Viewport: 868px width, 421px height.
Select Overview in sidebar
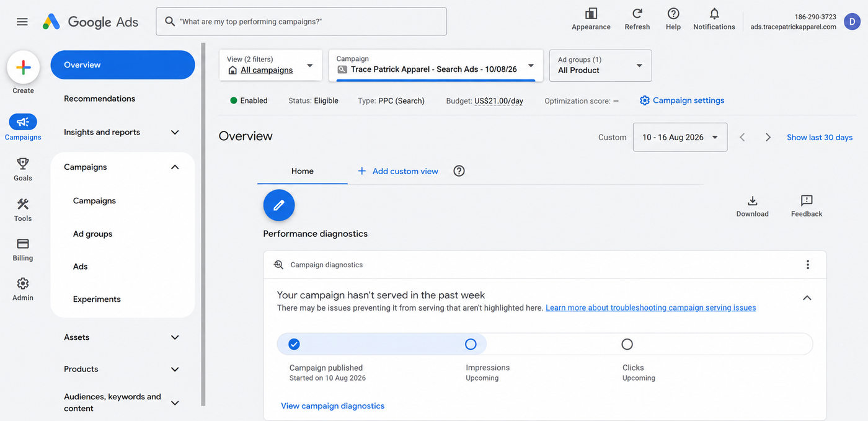[123, 64]
